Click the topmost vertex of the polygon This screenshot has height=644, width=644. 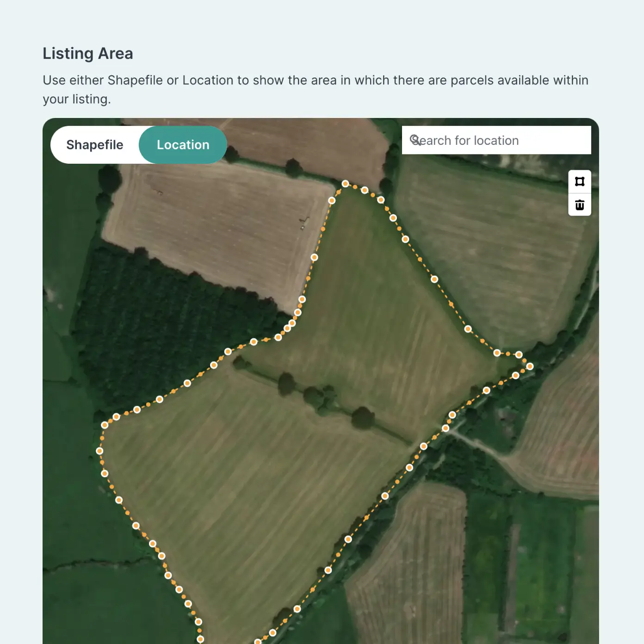(x=345, y=184)
